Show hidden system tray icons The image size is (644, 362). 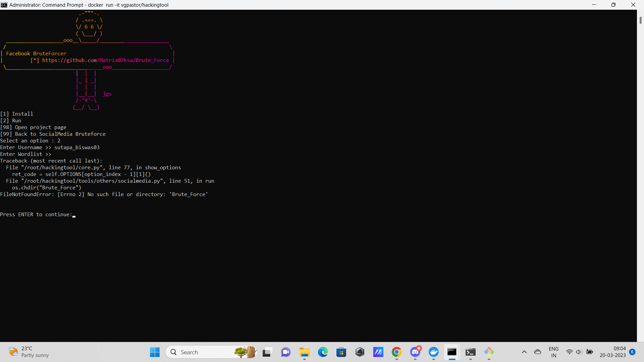(x=524, y=352)
